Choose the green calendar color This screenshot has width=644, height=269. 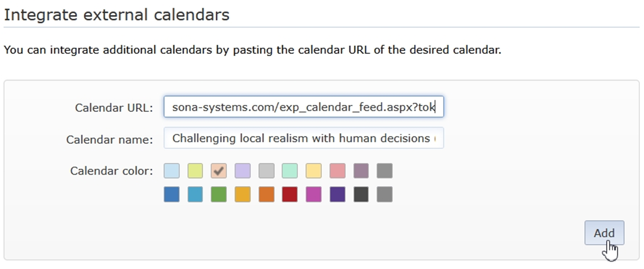tap(219, 195)
